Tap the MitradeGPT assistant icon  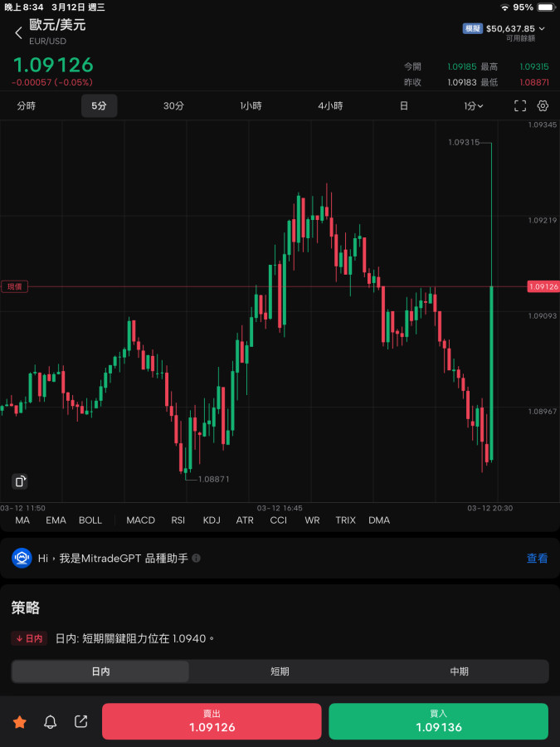[x=22, y=559]
